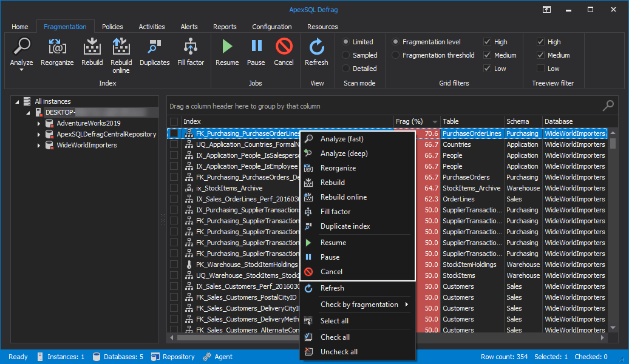Screen dimensions: 629x364
Task: Click the WideWorldImporters database tree icon
Action: point(49,145)
